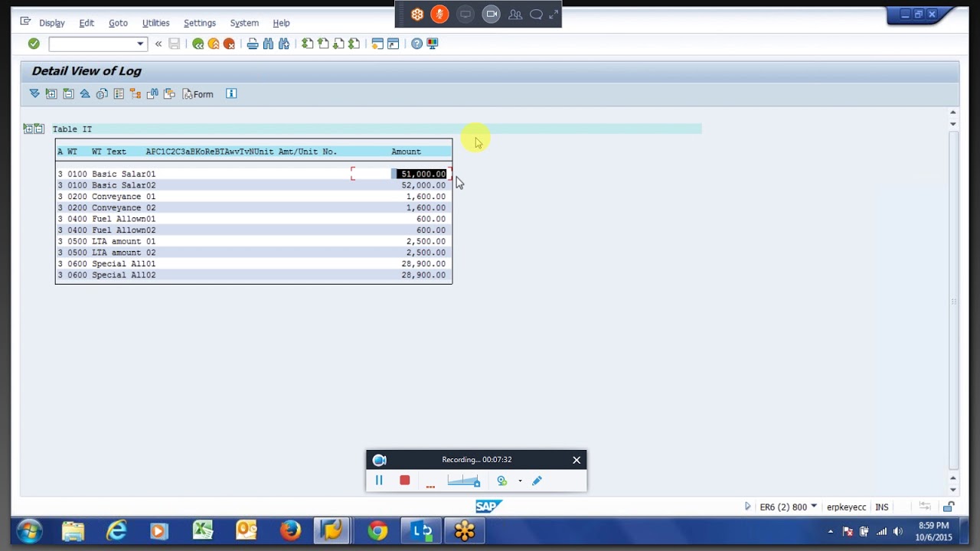980x551 pixels.
Task: Click the blue information icon
Action: pyautogui.click(x=231, y=93)
